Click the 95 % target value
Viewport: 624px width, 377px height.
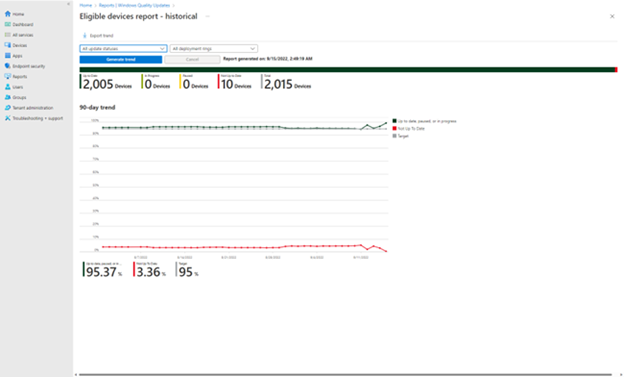(x=186, y=272)
